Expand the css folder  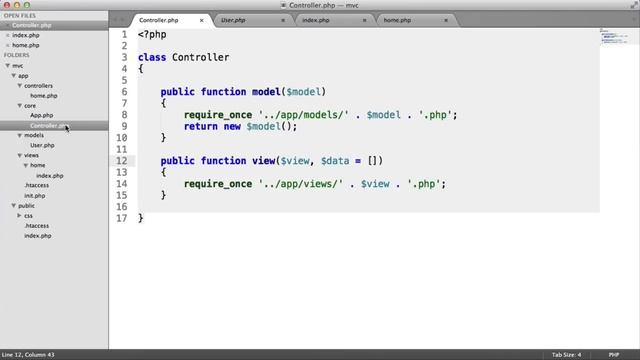point(19,216)
